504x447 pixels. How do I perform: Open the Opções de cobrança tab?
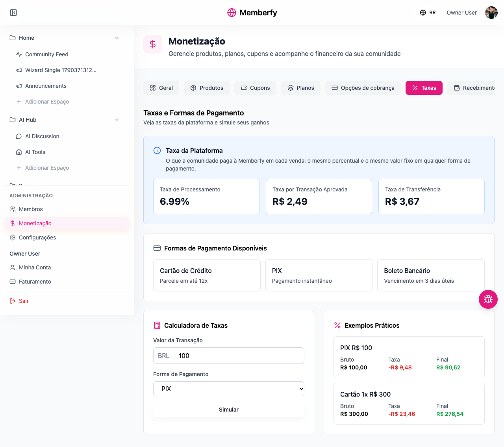pos(363,88)
